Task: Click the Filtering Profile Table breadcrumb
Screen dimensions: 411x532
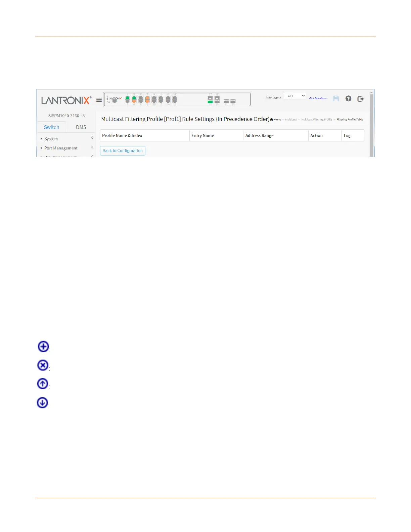Action: [350, 120]
